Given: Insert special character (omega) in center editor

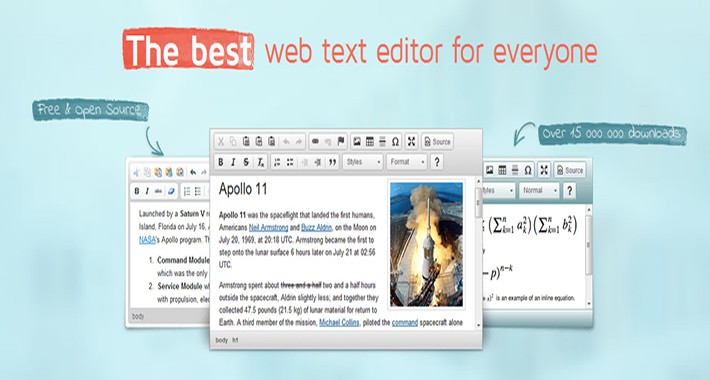Looking at the screenshot, I should click(395, 142).
